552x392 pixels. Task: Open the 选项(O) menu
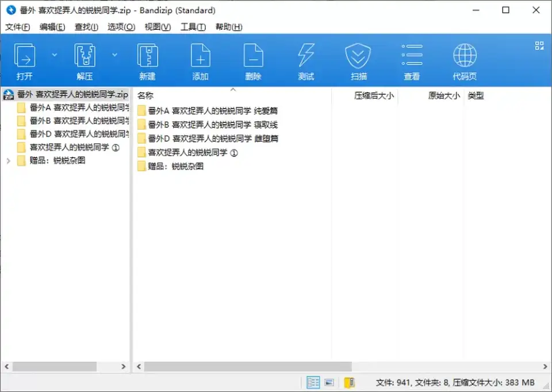pyautogui.click(x=121, y=27)
